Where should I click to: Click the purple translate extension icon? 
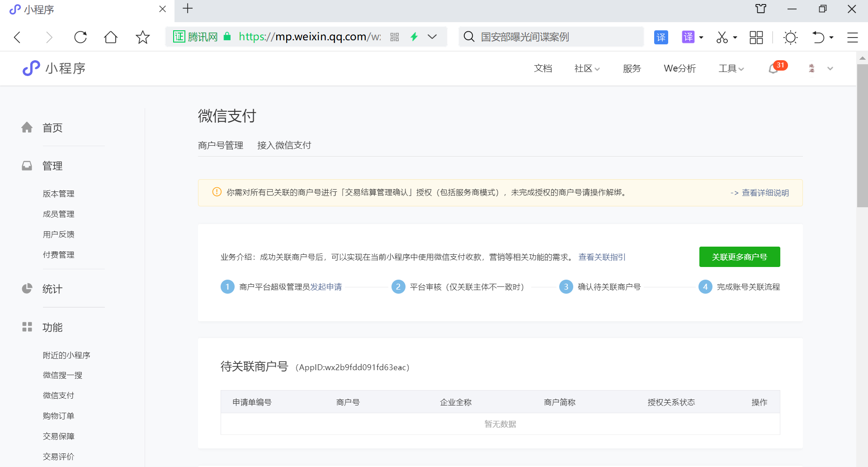click(688, 37)
